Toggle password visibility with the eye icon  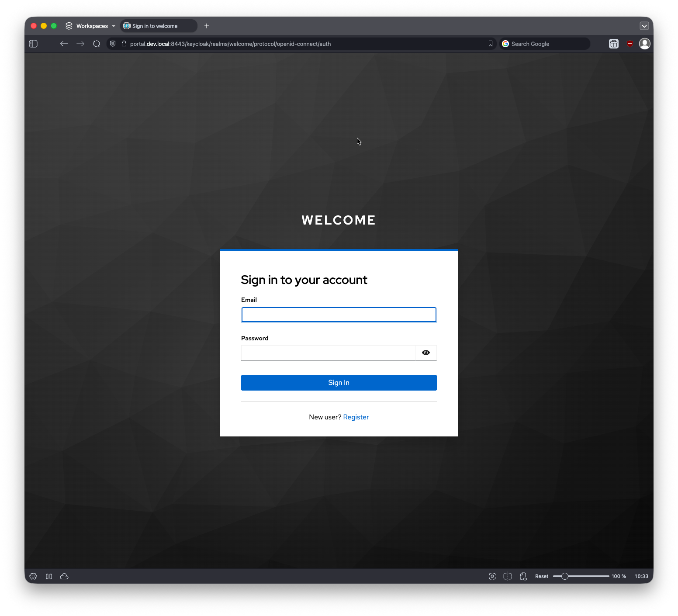pos(425,353)
